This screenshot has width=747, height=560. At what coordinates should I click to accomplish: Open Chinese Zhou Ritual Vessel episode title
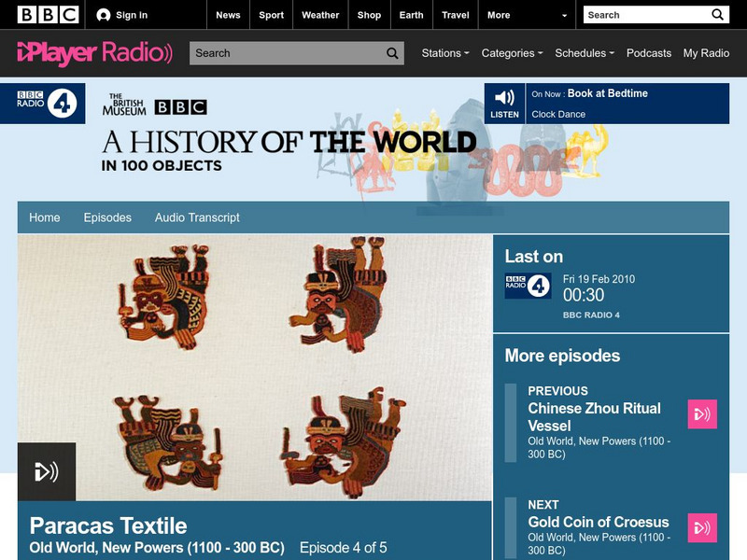click(x=594, y=416)
